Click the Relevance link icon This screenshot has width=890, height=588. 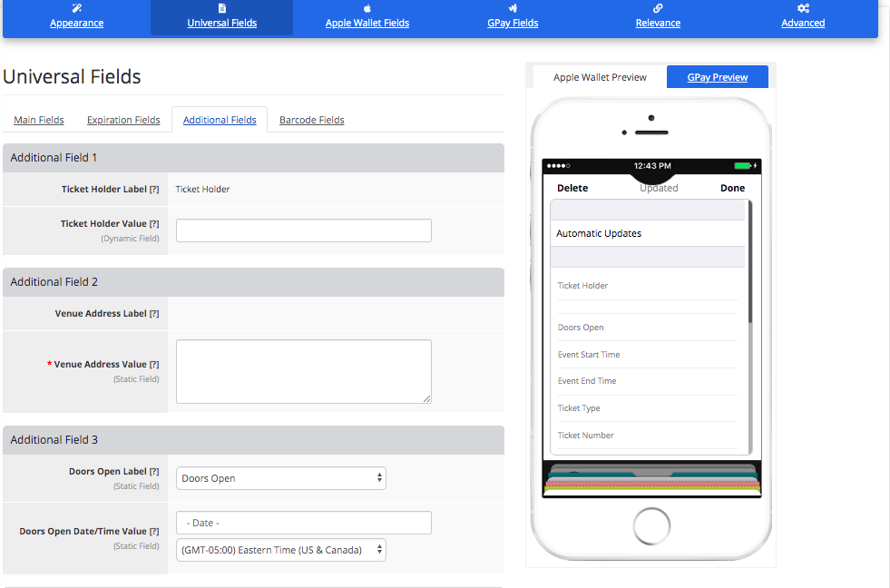tap(658, 8)
